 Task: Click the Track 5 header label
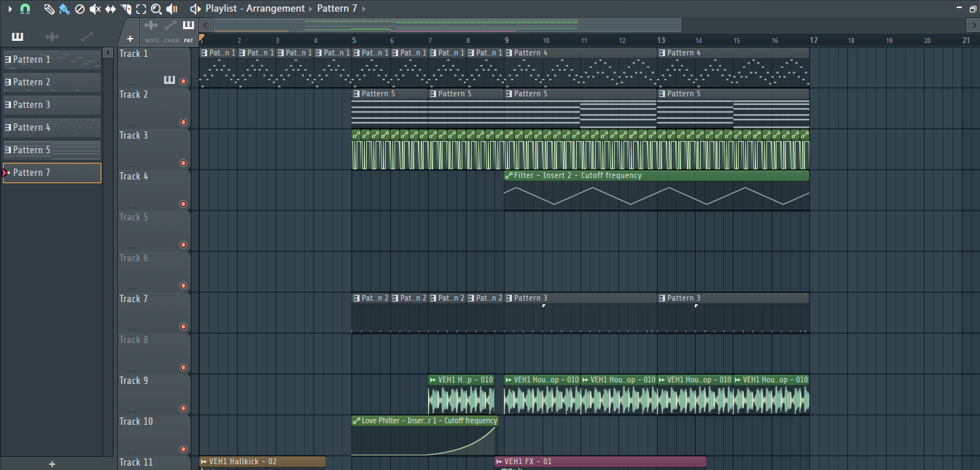(133, 217)
